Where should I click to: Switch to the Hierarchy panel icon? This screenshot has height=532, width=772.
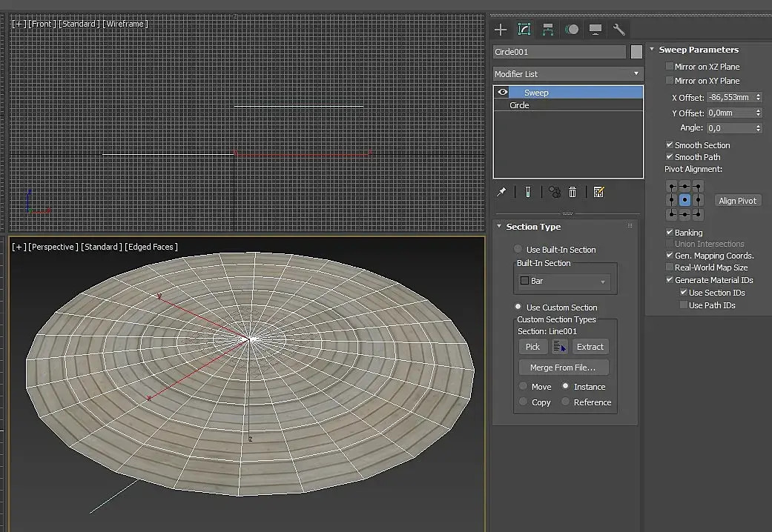point(548,30)
